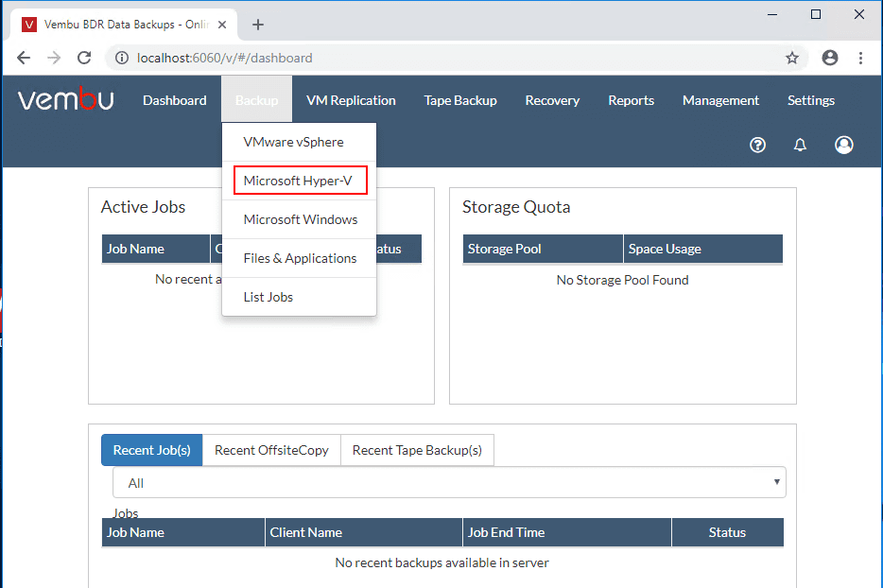This screenshot has height=588, width=883.
Task: Click Client Name column header
Action: tap(364, 532)
